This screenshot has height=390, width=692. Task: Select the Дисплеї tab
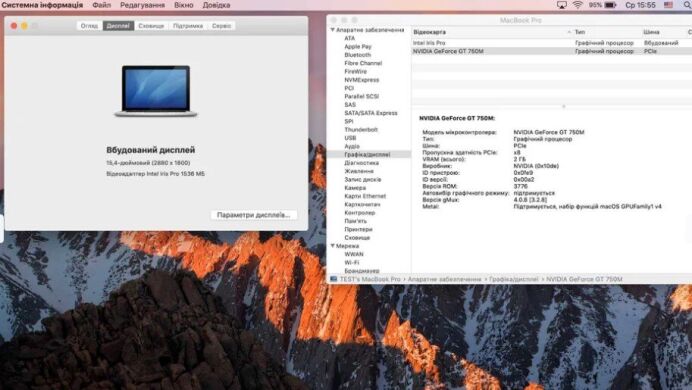click(x=118, y=26)
